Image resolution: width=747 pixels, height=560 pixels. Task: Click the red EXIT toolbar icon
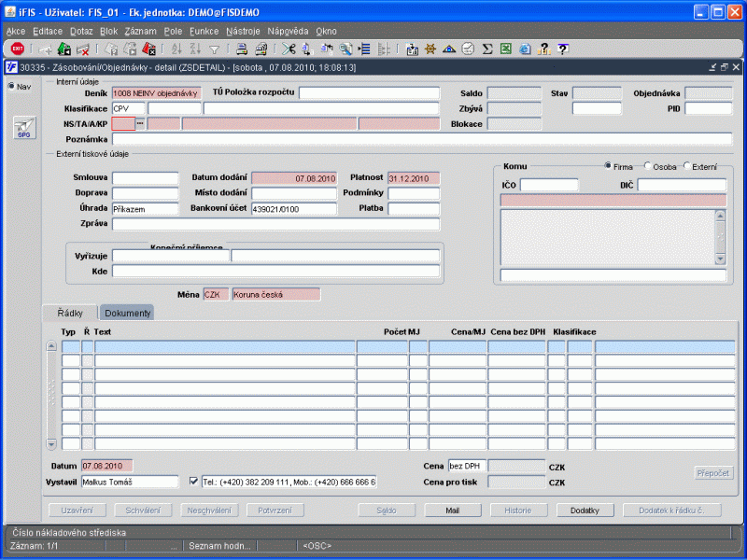point(17,49)
